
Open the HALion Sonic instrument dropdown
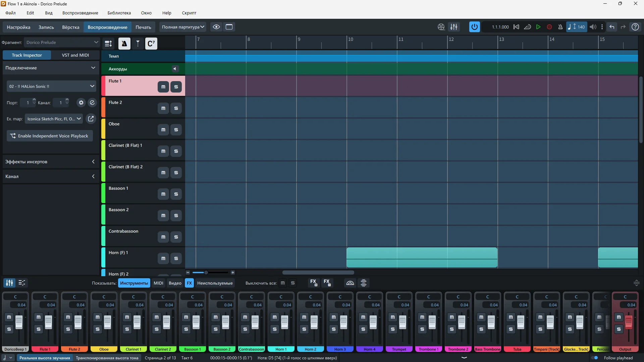[x=51, y=86]
